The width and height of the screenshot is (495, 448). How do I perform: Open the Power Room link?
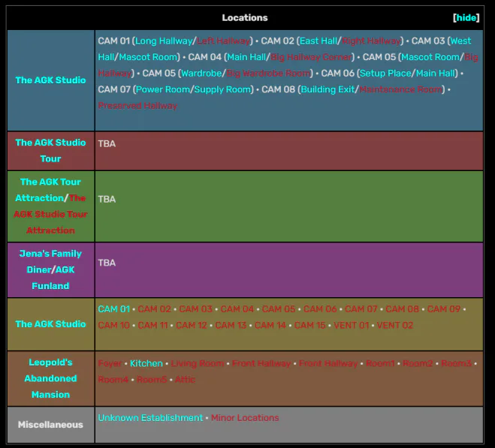(162, 89)
